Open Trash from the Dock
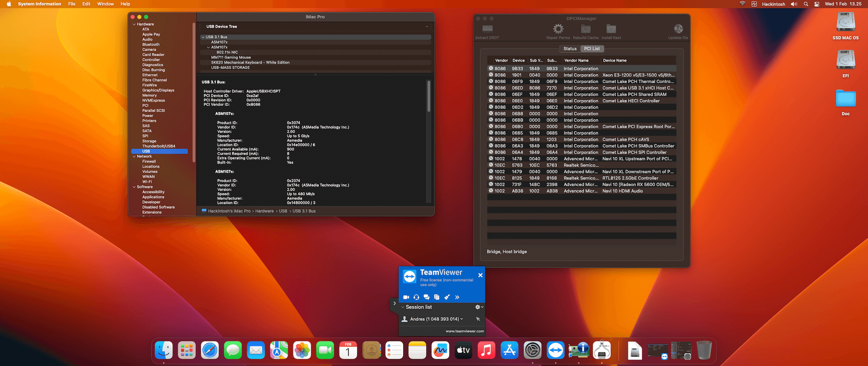 (704, 350)
